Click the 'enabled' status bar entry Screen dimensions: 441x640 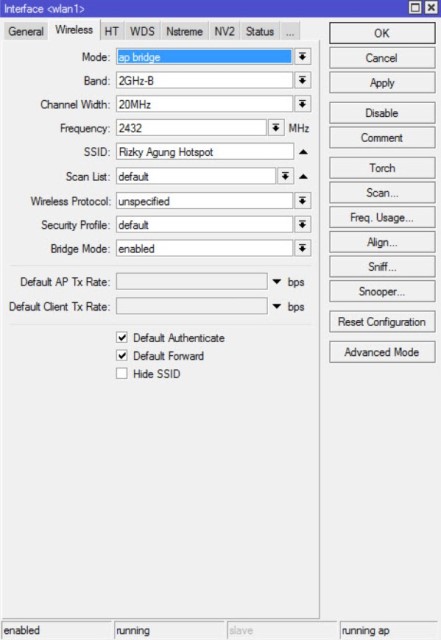coord(56,630)
